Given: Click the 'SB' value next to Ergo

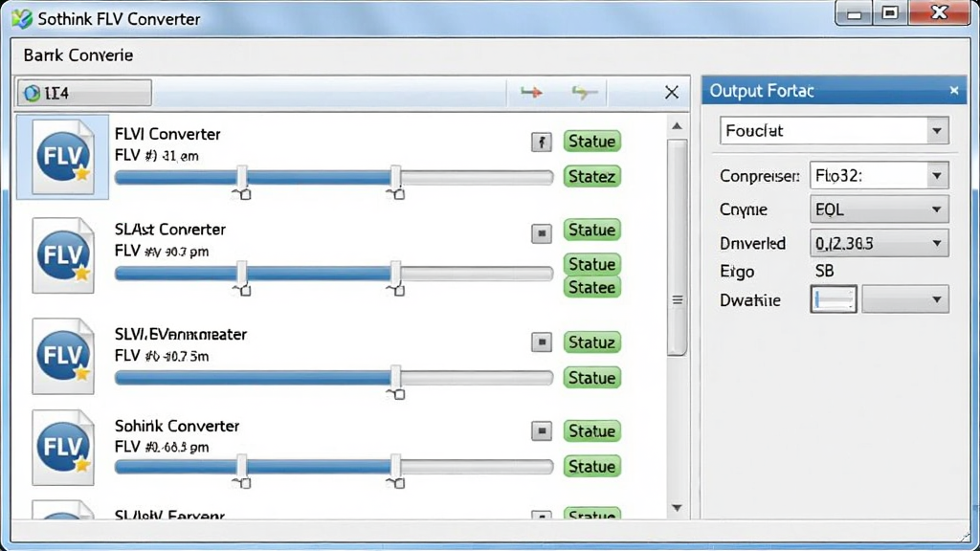Looking at the screenshot, I should [824, 271].
